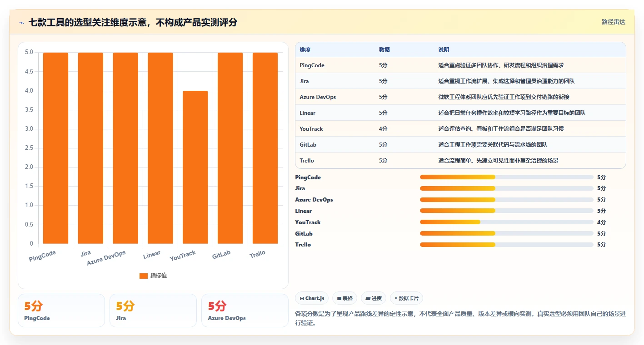Click the 说明 table column header
Image resolution: width=644 pixels, height=345 pixels.
[444, 49]
